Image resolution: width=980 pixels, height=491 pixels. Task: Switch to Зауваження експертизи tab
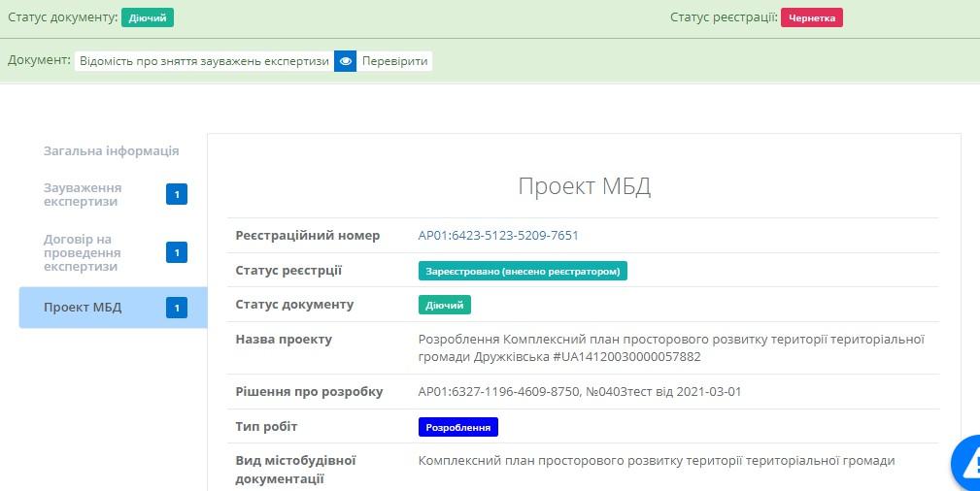[83, 194]
